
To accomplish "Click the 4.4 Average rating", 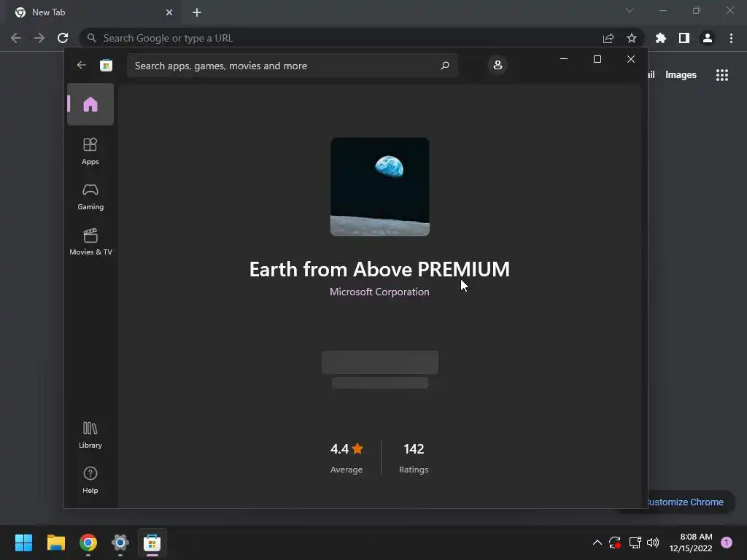I will [347, 458].
